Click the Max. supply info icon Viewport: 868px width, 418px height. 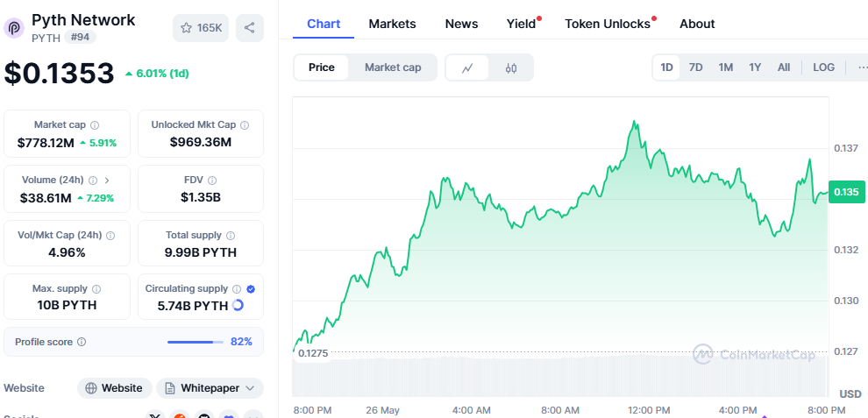[x=96, y=288]
